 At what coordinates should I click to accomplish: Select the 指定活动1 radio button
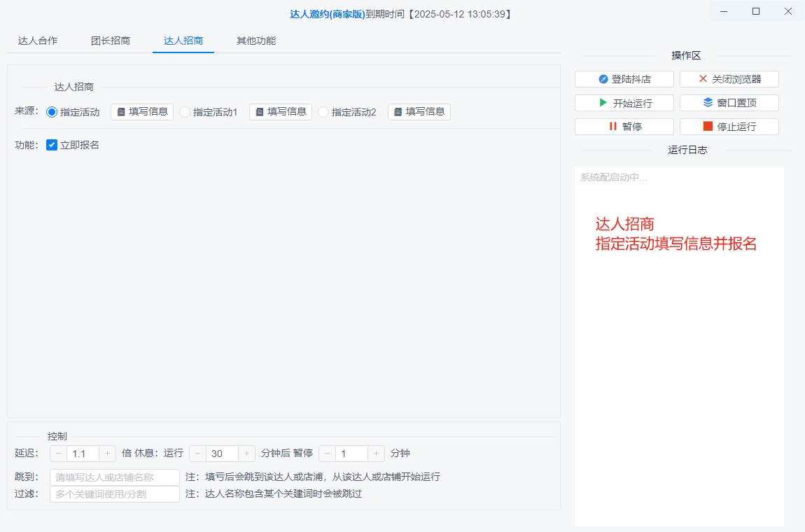pyautogui.click(x=184, y=111)
